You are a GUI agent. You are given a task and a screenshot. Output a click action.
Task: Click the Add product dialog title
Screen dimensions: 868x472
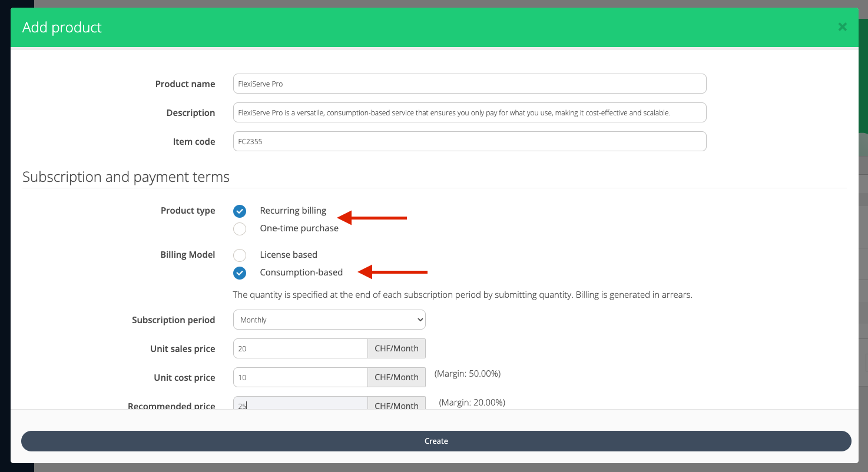click(x=62, y=28)
